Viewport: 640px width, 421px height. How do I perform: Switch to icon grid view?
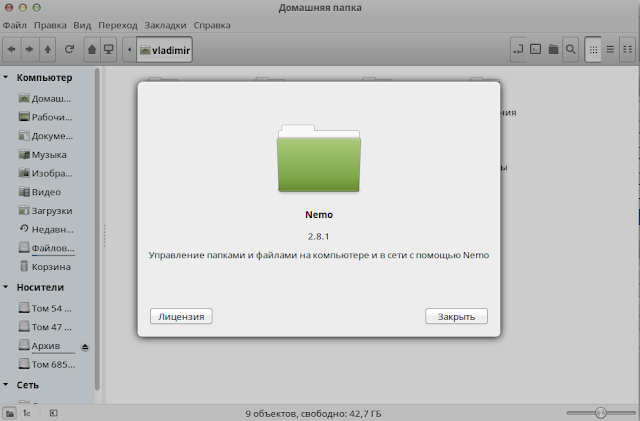(593, 49)
